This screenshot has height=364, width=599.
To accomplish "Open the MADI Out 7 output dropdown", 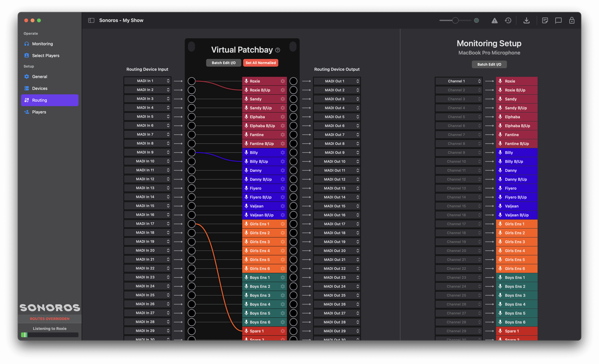I will (337, 135).
